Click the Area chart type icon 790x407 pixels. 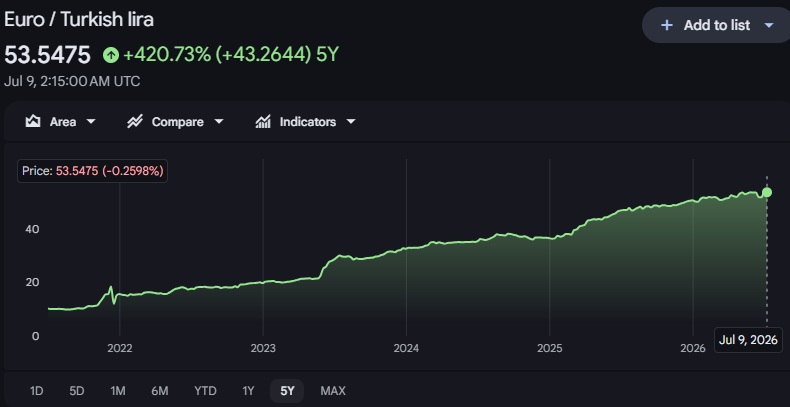33,121
